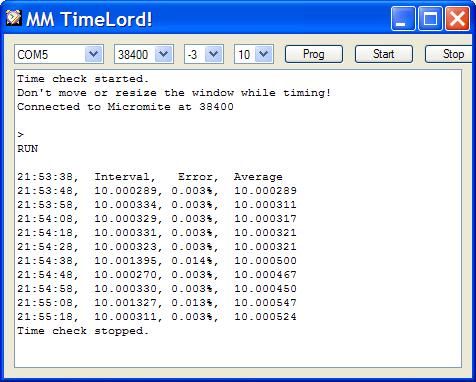Minimize the MM TimeLord window
This screenshot has height=382, width=476.
(403, 18)
